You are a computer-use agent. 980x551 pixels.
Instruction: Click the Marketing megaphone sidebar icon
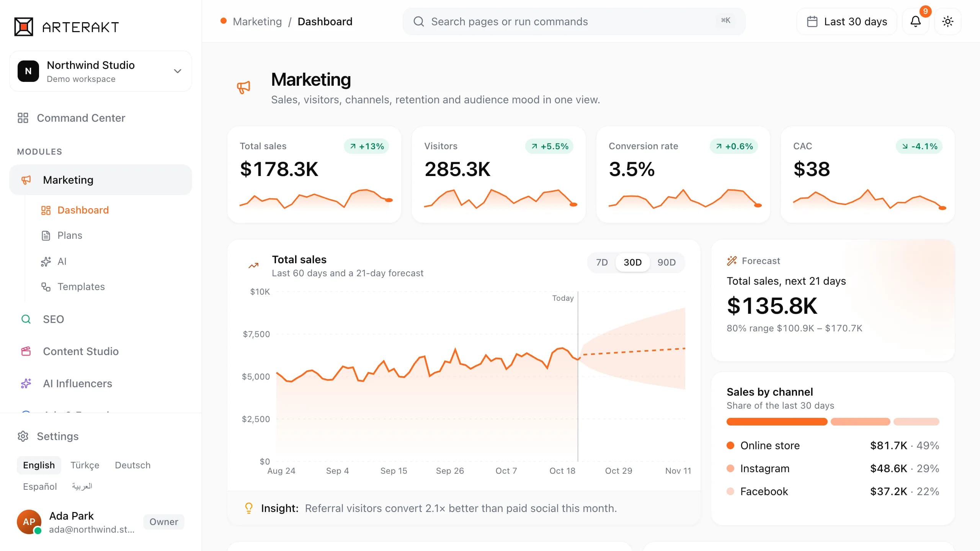pos(26,180)
